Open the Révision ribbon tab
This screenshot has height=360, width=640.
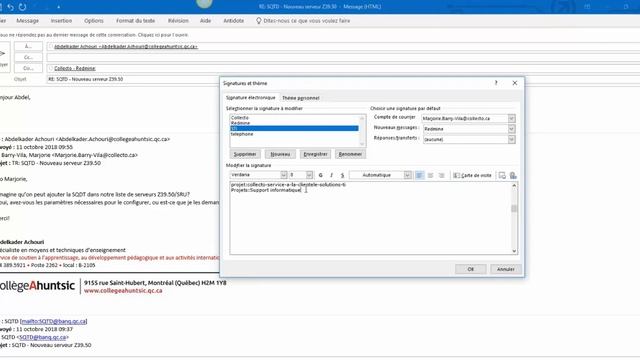pyautogui.click(x=178, y=21)
